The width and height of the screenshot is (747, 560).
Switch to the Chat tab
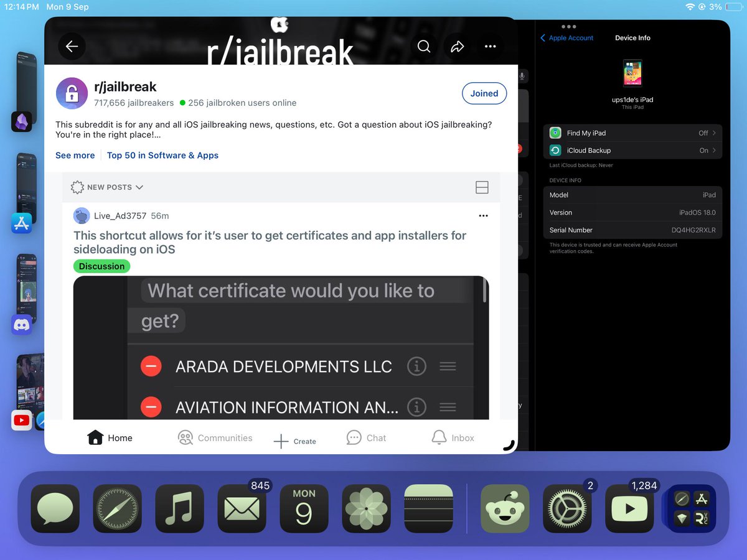[366, 438]
